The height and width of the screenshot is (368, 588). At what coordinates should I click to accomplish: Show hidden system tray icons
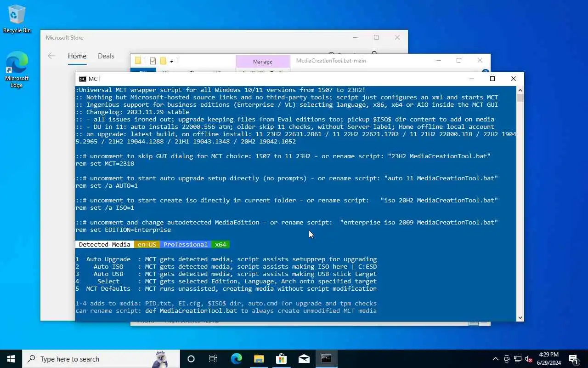(496, 359)
